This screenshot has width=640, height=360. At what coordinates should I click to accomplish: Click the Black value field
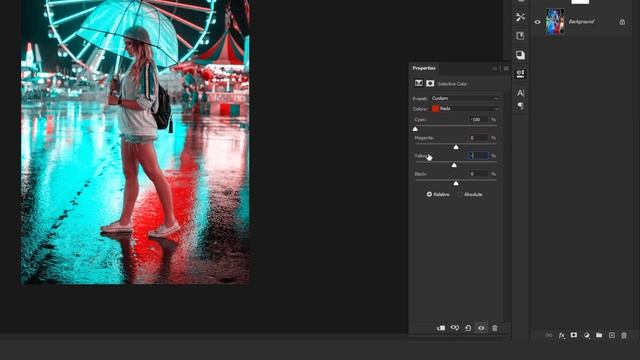478,174
